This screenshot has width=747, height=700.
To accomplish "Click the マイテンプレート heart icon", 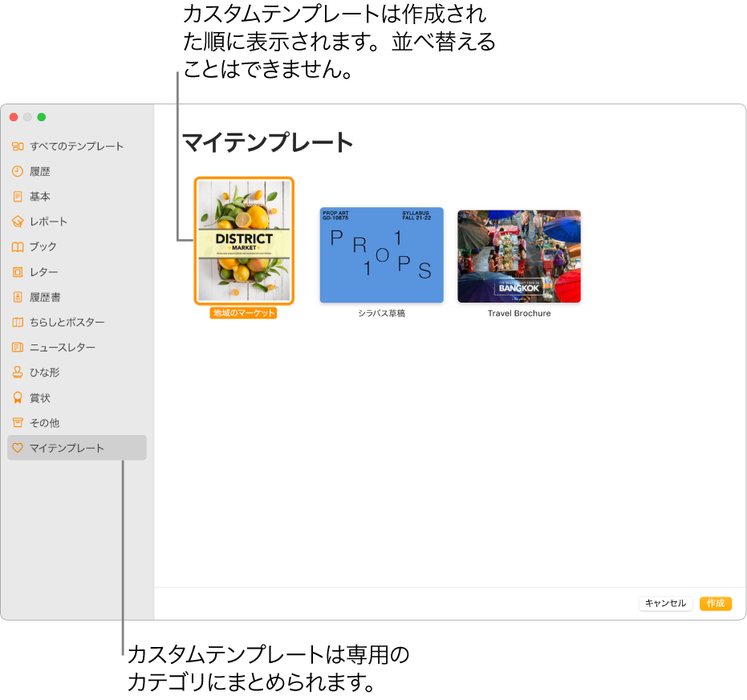I will (18, 448).
